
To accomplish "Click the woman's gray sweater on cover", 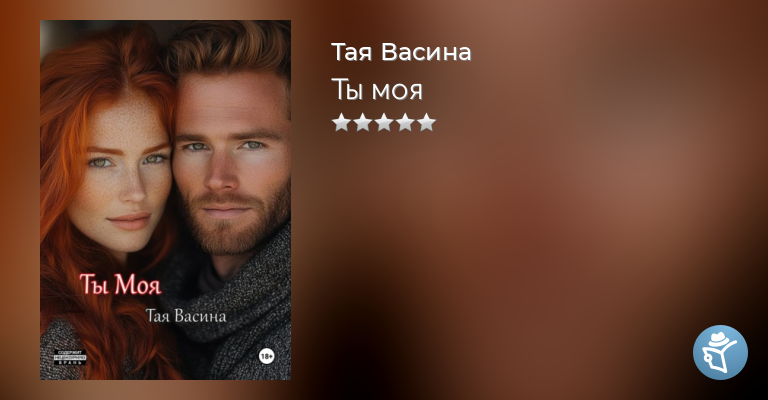I will (59, 350).
